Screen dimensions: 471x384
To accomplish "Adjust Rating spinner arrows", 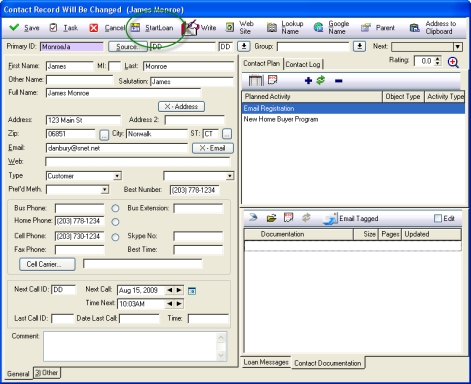I will click(438, 61).
